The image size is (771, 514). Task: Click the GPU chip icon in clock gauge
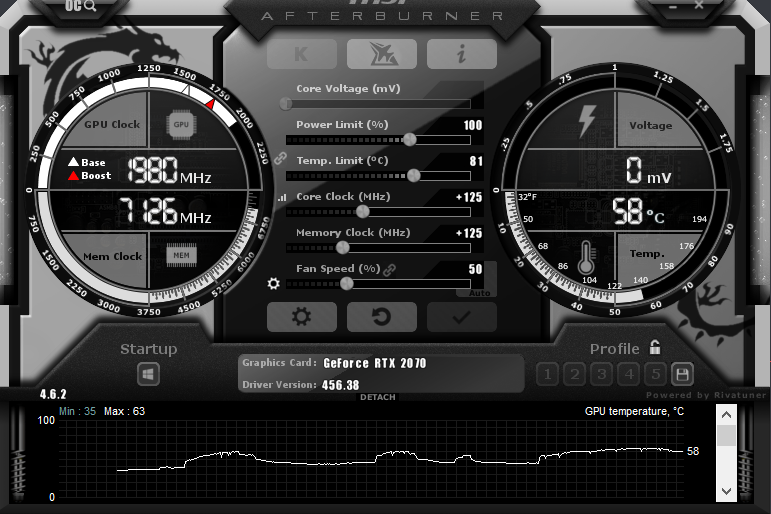pos(181,124)
